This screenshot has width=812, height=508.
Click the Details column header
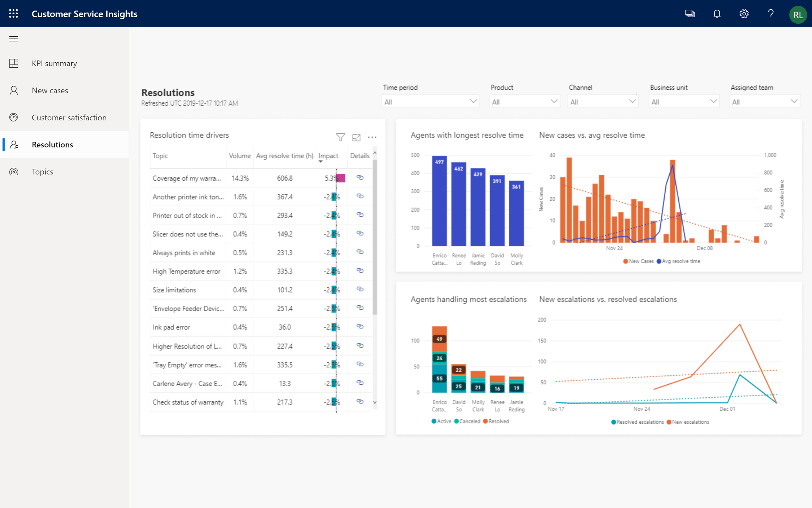360,156
